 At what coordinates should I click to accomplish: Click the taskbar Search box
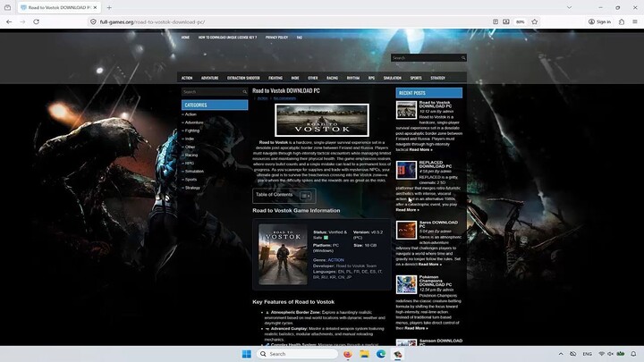297,354
